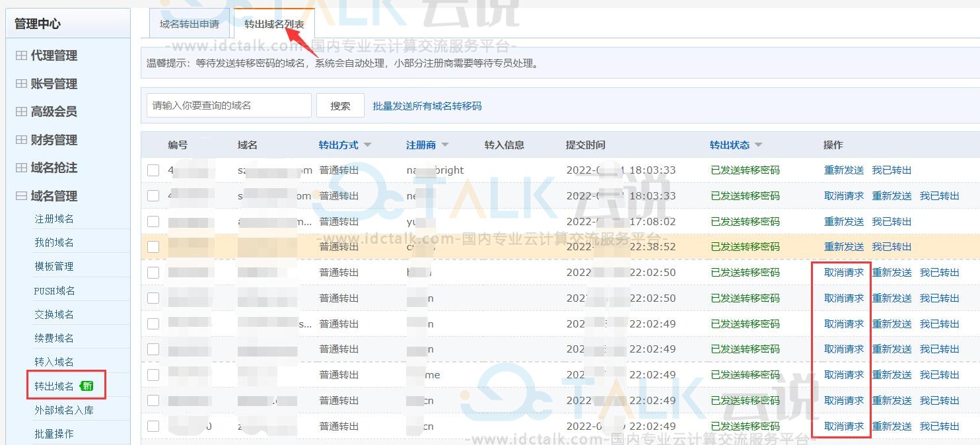
Task: Tick the checkbox for the 22:02:50 first row
Action: pyautogui.click(x=153, y=273)
